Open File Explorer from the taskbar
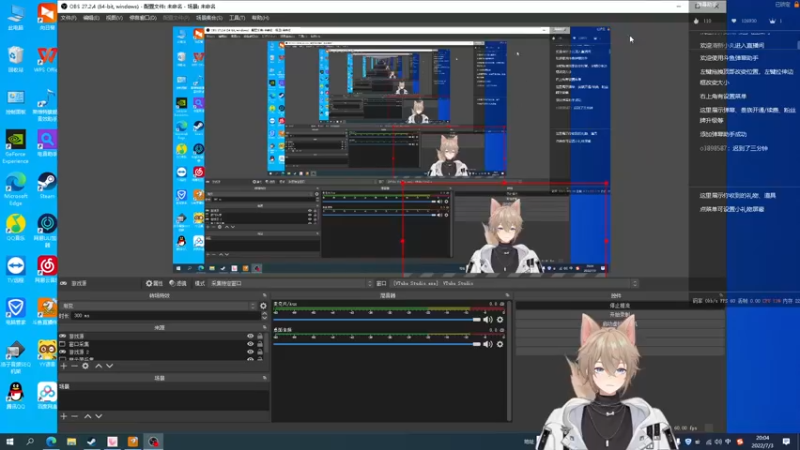800x450 pixels. [71, 441]
